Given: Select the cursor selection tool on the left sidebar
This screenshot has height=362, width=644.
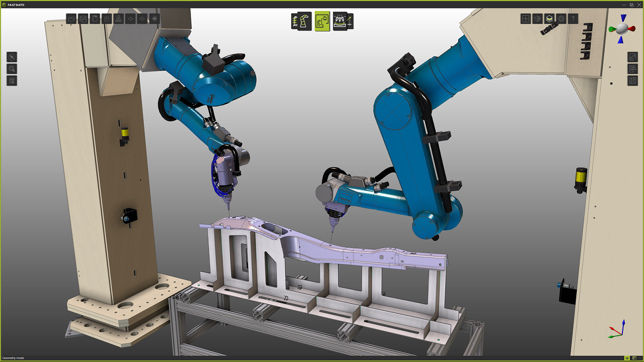Looking at the screenshot, I should point(12,57).
